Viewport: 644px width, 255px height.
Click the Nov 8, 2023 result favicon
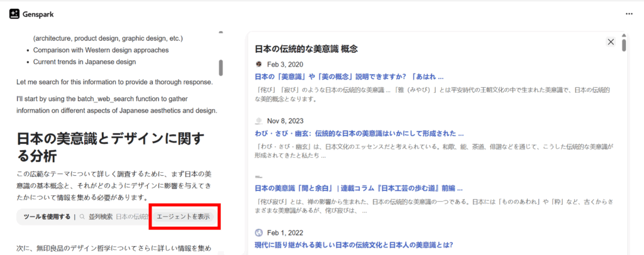[x=258, y=120]
